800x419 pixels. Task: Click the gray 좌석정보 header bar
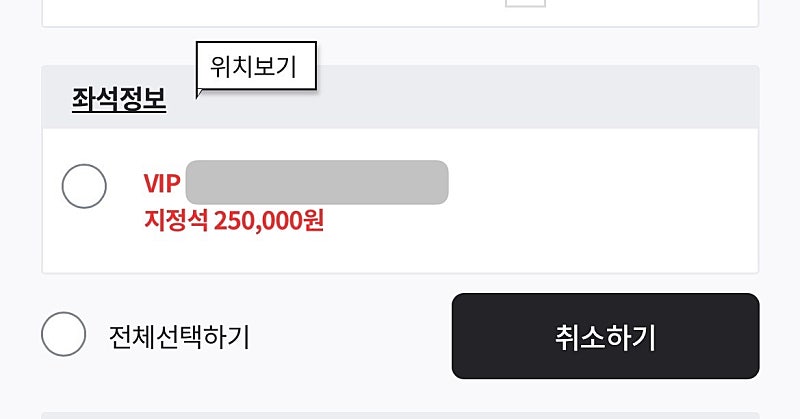[x=500, y=100]
